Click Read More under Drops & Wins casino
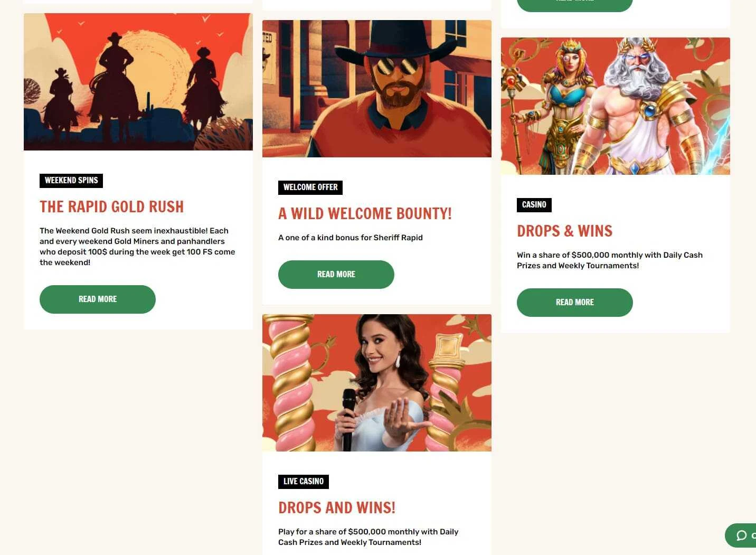This screenshot has height=555, width=756. click(575, 303)
